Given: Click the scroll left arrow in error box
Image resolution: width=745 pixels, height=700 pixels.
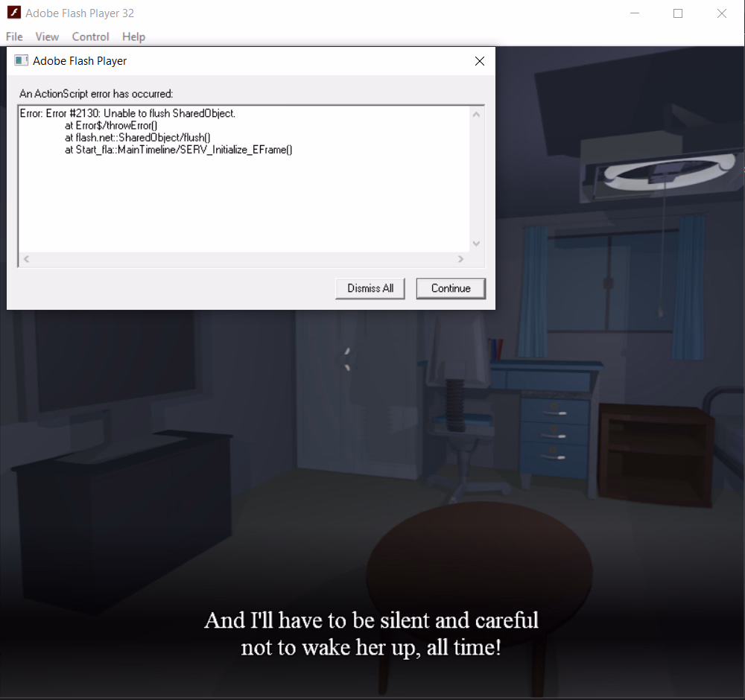Looking at the screenshot, I should [27, 259].
